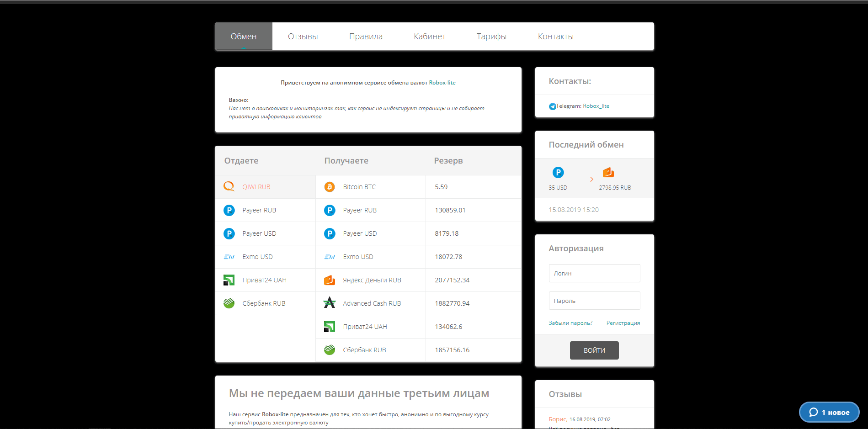
Task: Switch to the Кабинет tab
Action: click(429, 36)
